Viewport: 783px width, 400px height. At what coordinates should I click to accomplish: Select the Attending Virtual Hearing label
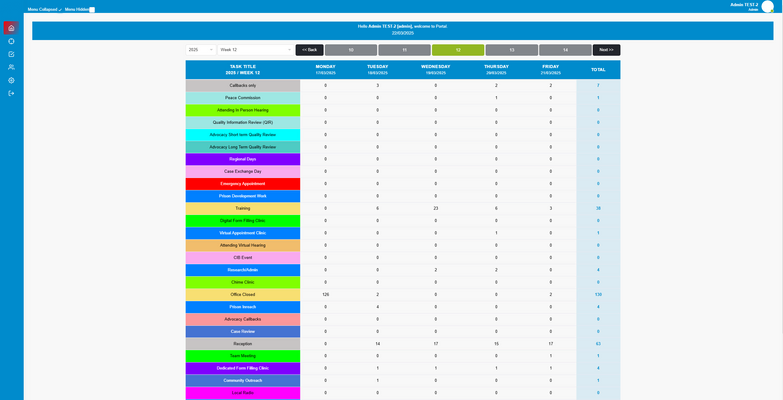243,245
